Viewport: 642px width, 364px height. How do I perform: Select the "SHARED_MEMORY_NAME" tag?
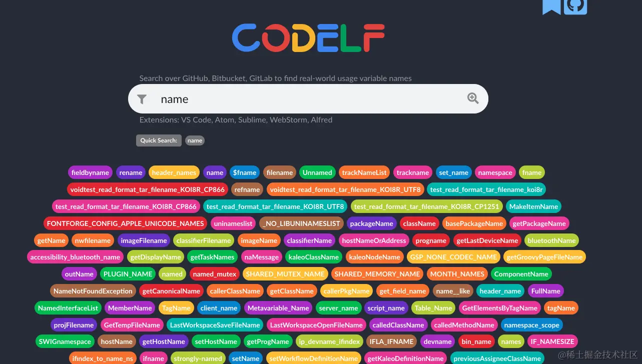[377, 274]
